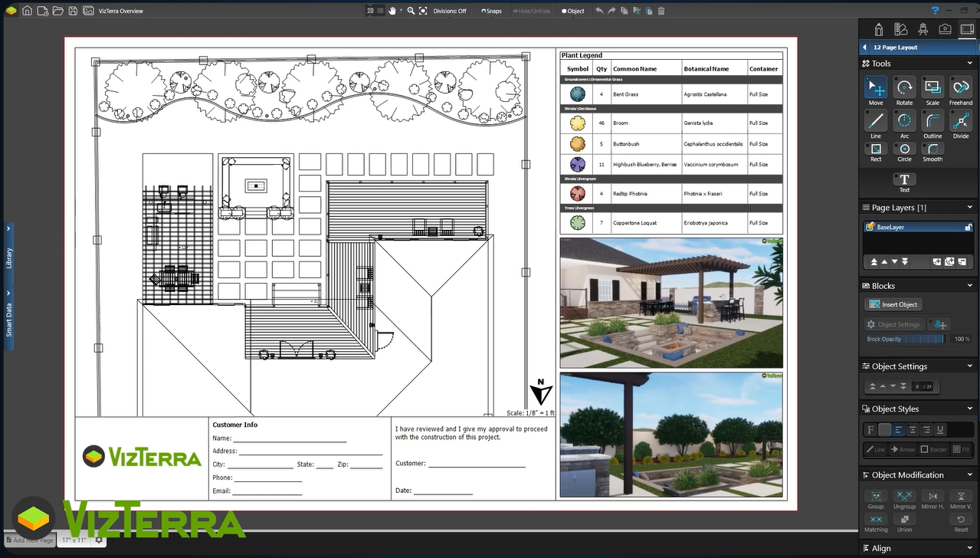This screenshot has width=980, height=558.
Task: Click the Save disk icon
Action: coord(72,11)
